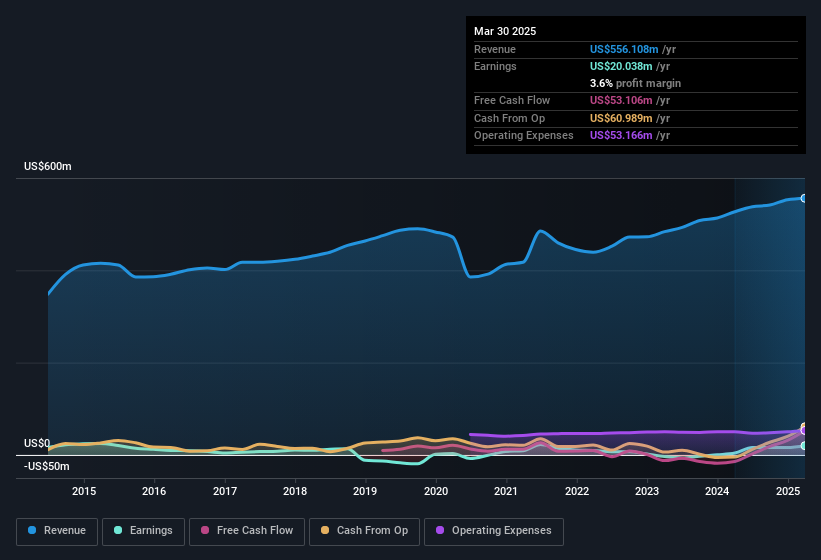
Task: Click the orange Cash From Op legend dot
Action: point(325,530)
